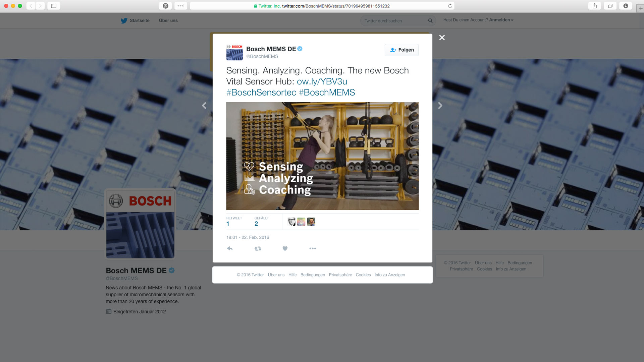644x362 pixels.
Task: Click the #BoschMEMS hashtag
Action: click(327, 93)
